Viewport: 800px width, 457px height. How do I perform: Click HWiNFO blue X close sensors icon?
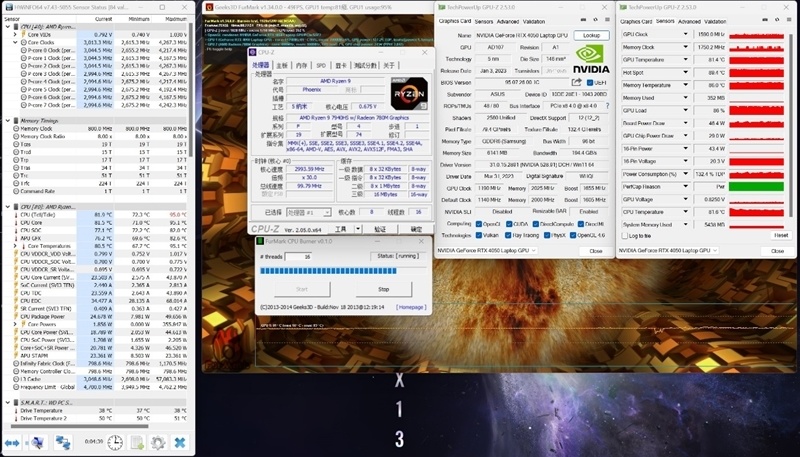[180, 443]
